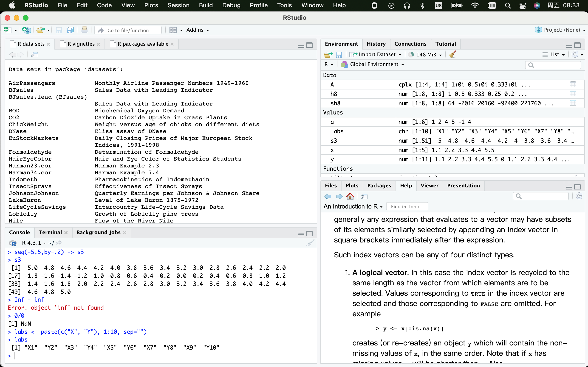Click the broom to clear Environment objects
The width and height of the screenshot is (588, 367).
tap(452, 54)
